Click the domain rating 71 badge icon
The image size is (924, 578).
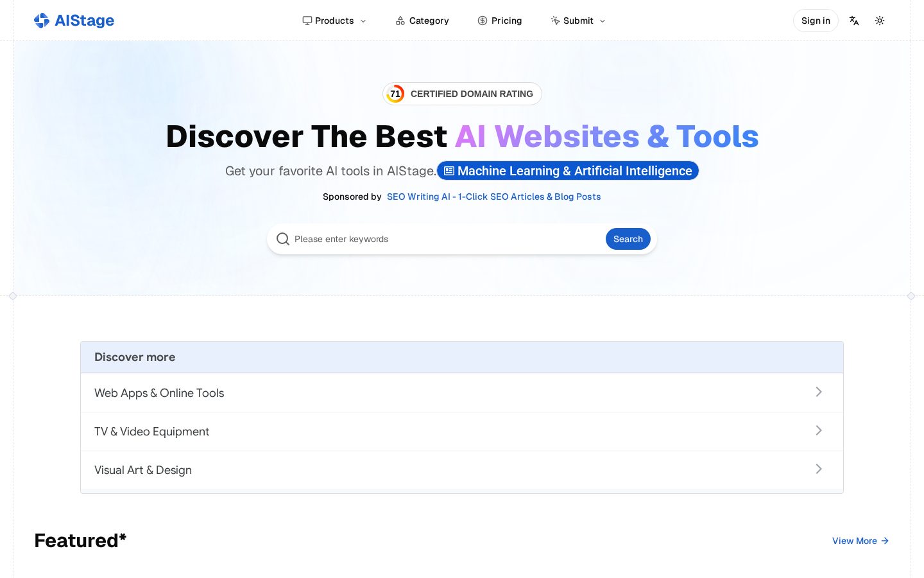coord(395,94)
